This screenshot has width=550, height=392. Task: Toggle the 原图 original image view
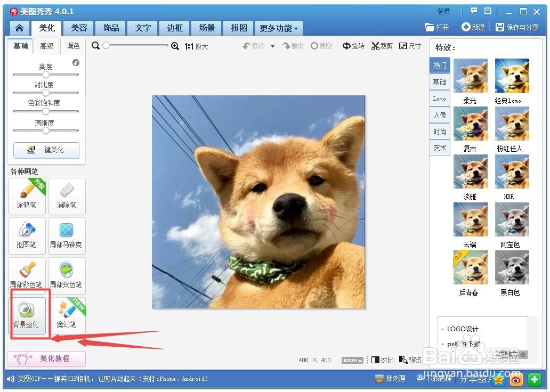(322, 46)
